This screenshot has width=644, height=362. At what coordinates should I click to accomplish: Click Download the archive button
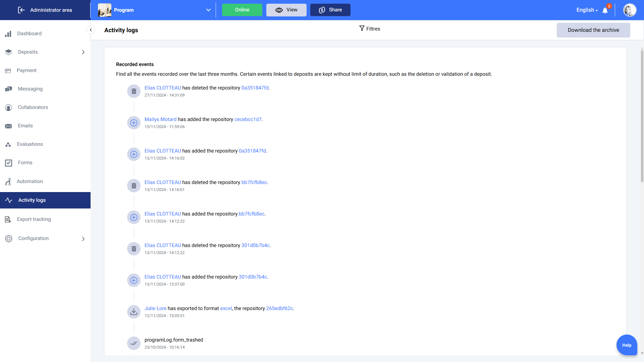[593, 30]
